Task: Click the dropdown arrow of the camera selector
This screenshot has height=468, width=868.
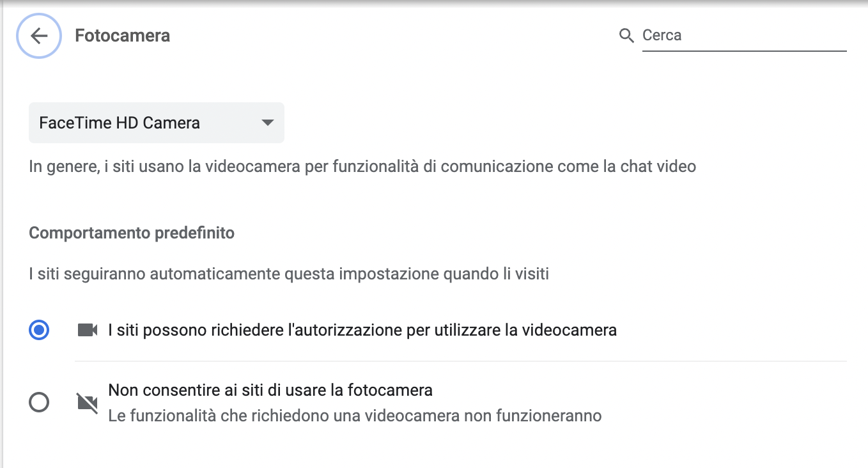Action: tap(268, 123)
